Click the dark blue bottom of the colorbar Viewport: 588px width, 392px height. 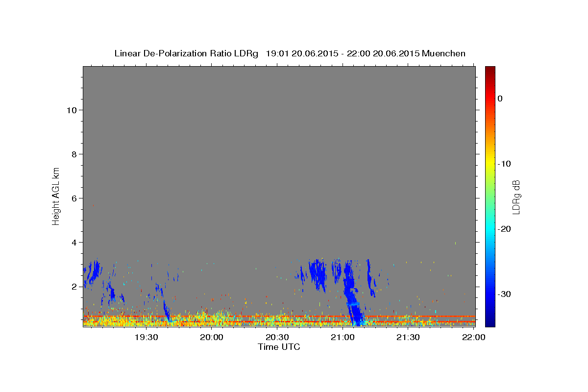pos(490,321)
